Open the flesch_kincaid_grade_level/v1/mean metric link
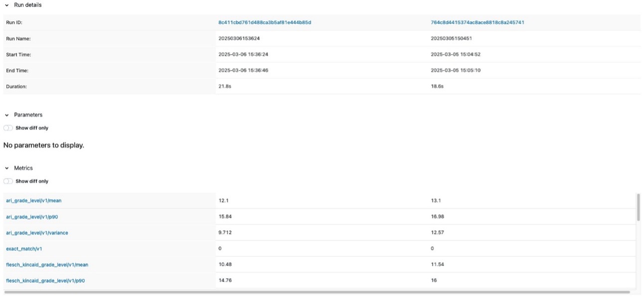 47,265
